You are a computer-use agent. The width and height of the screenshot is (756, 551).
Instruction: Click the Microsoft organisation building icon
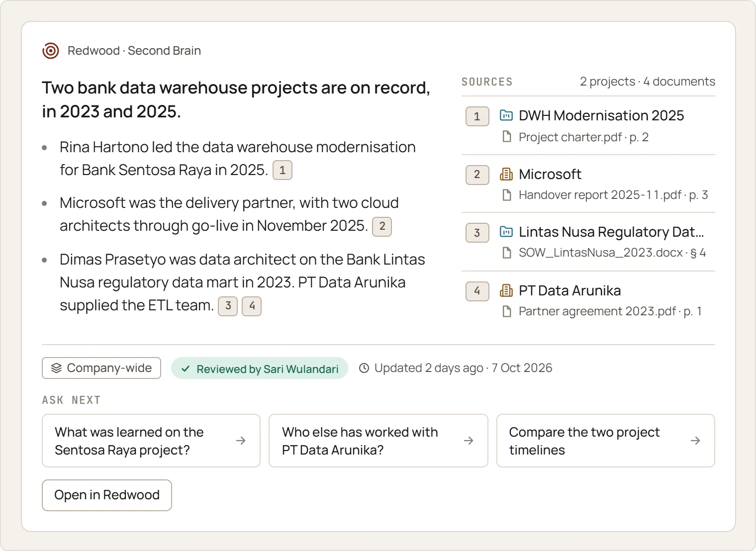pos(506,174)
